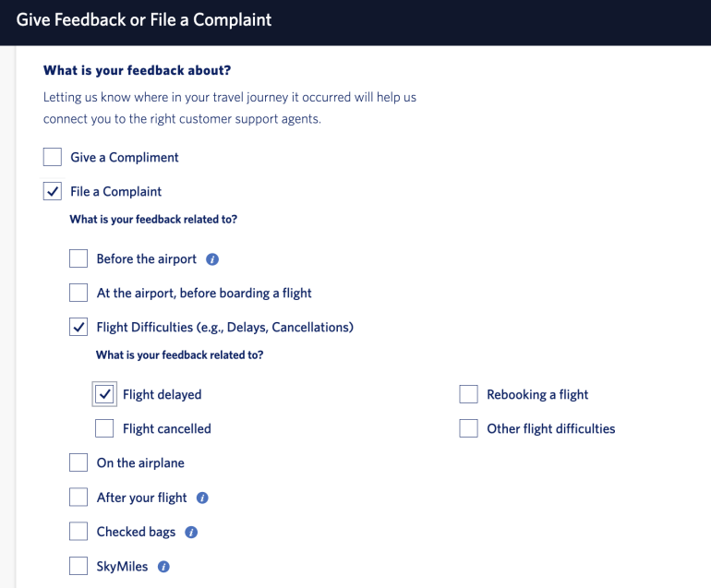Tick the Give a Compliment checkbox
Screen dimensions: 711x588
[53, 157]
